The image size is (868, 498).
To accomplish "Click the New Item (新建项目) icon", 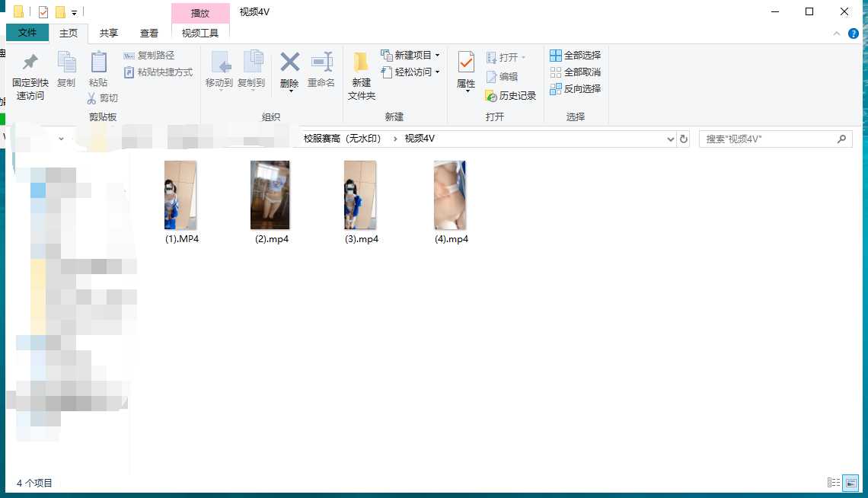I will (386, 55).
